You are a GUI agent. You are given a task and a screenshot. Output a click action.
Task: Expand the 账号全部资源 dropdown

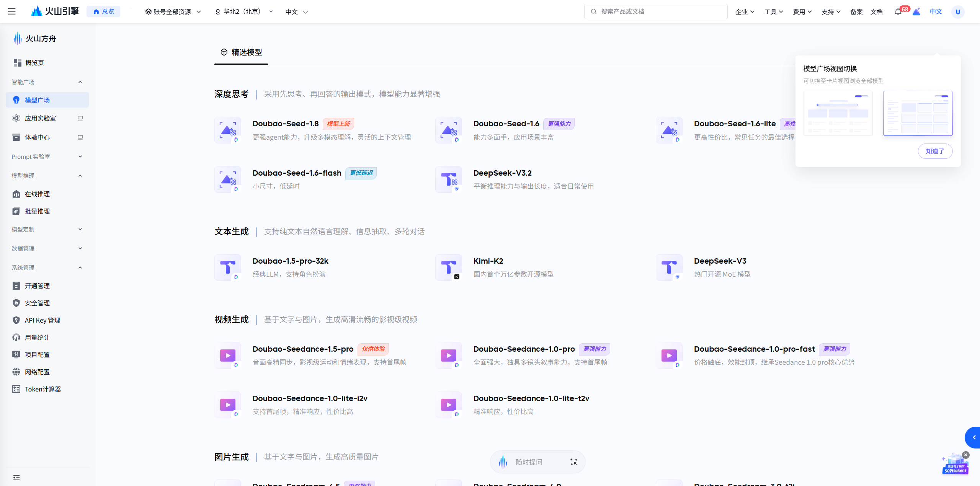pyautogui.click(x=173, y=12)
